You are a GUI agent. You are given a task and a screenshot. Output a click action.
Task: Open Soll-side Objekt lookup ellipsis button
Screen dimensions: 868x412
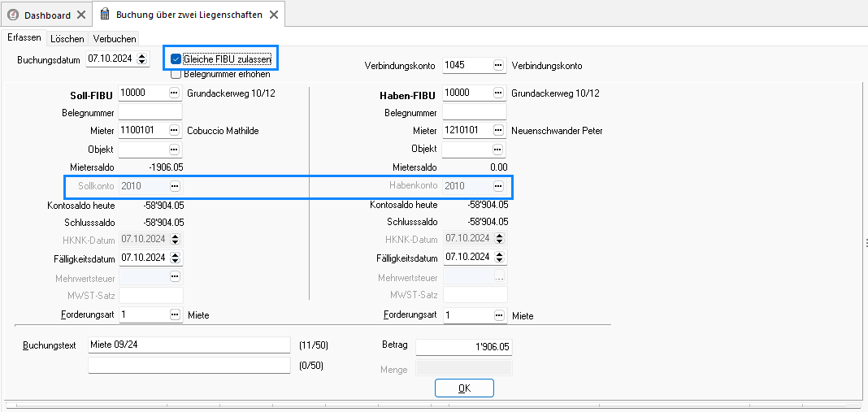pos(175,149)
